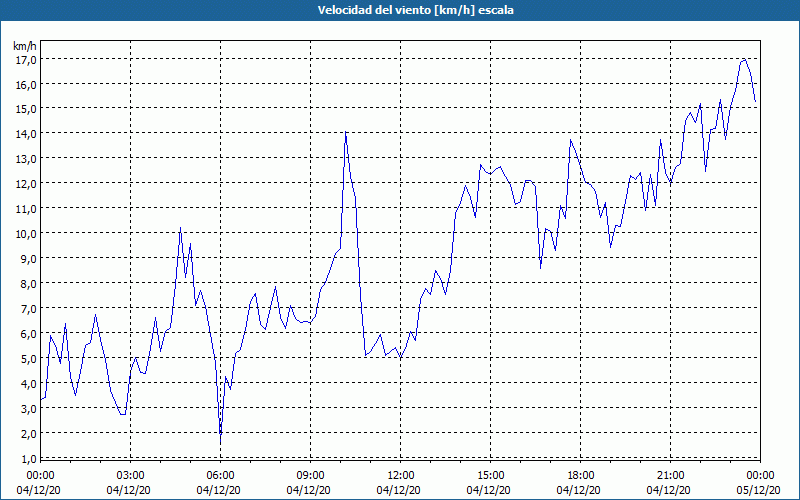Click the 15,0 y-axis value
Screen dimensions: 800x500
(x=26, y=109)
